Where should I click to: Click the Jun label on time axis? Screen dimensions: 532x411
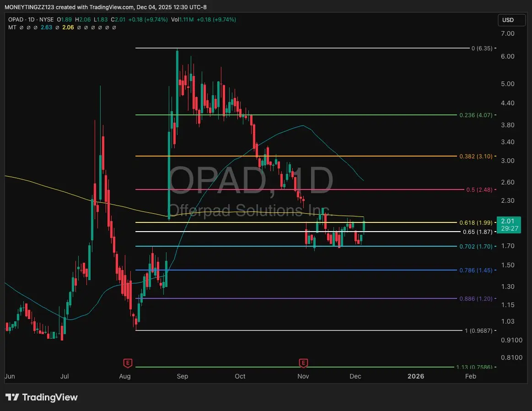(x=10, y=376)
